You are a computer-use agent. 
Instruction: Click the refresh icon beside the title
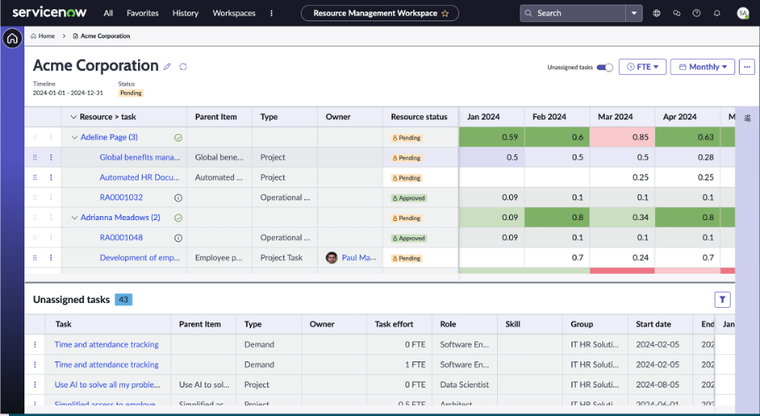183,67
